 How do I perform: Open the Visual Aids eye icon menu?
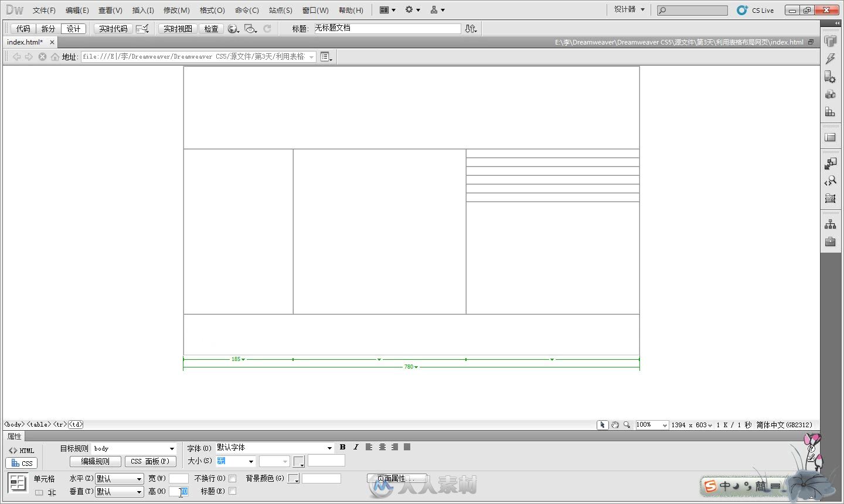(x=250, y=29)
